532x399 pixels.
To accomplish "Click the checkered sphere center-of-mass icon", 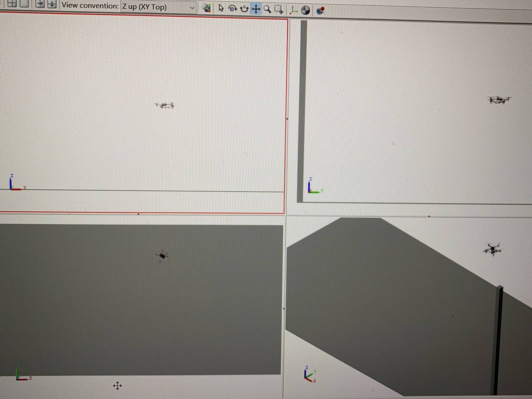I will pos(306,10).
